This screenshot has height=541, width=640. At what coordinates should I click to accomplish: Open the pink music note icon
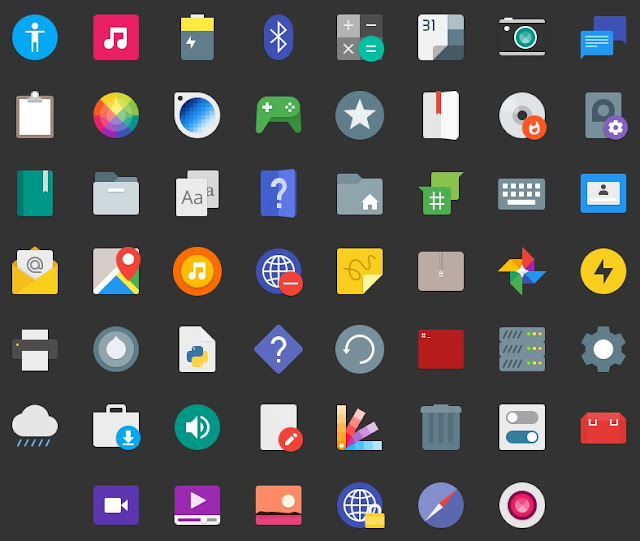point(116,37)
